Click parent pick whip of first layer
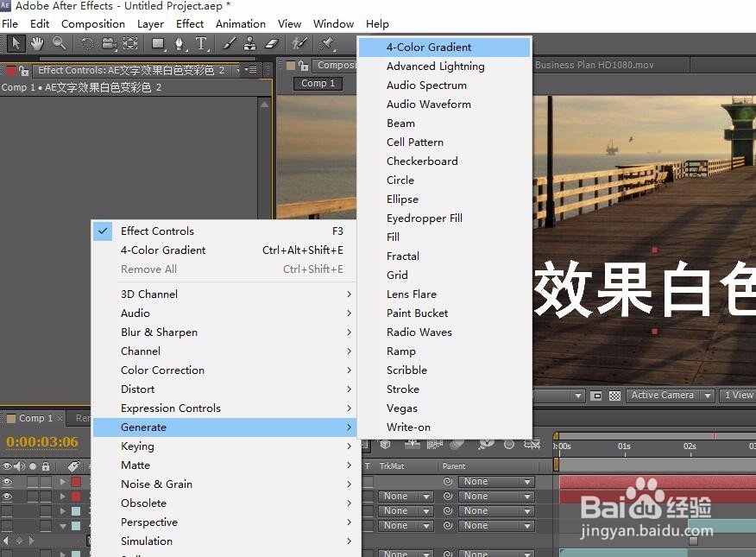The width and height of the screenshot is (756, 557). [448, 481]
